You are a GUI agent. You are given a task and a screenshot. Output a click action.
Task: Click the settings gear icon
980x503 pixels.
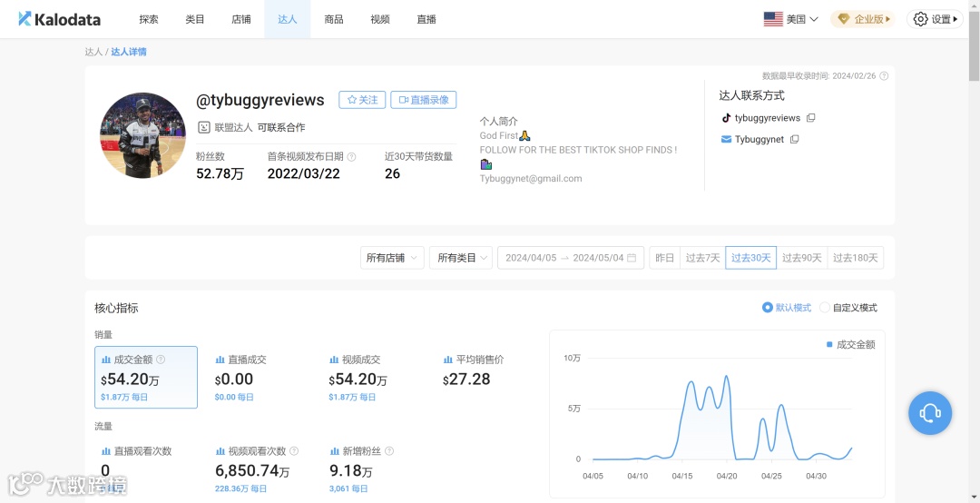point(921,19)
